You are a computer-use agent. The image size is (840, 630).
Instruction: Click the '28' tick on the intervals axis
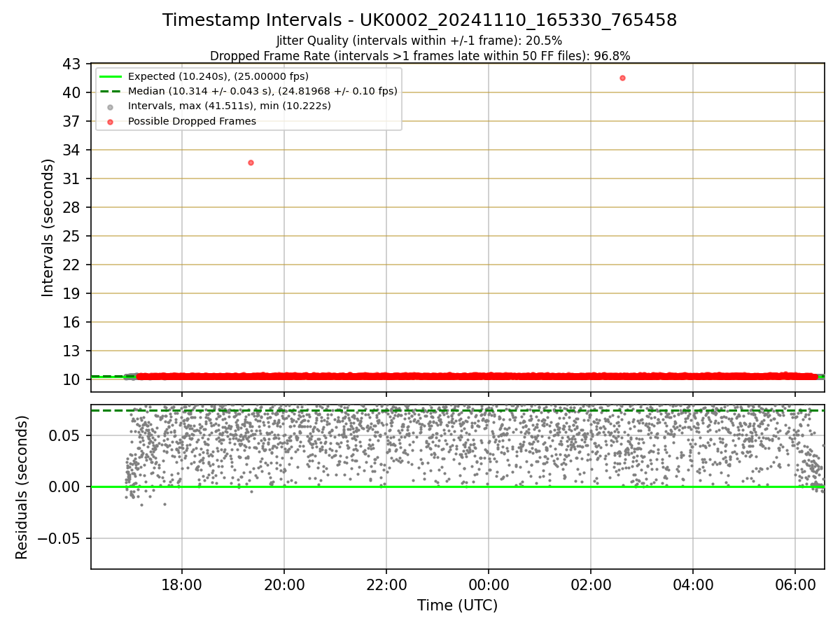(x=73, y=207)
